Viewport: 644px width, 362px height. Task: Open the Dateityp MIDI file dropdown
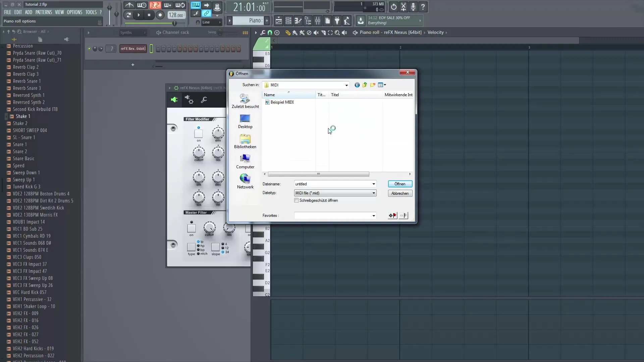point(373,193)
